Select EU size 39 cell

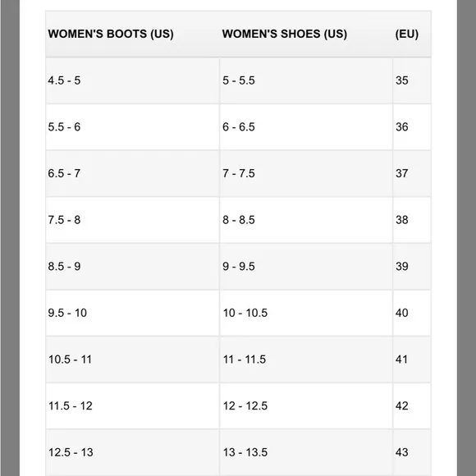pyautogui.click(x=412, y=267)
